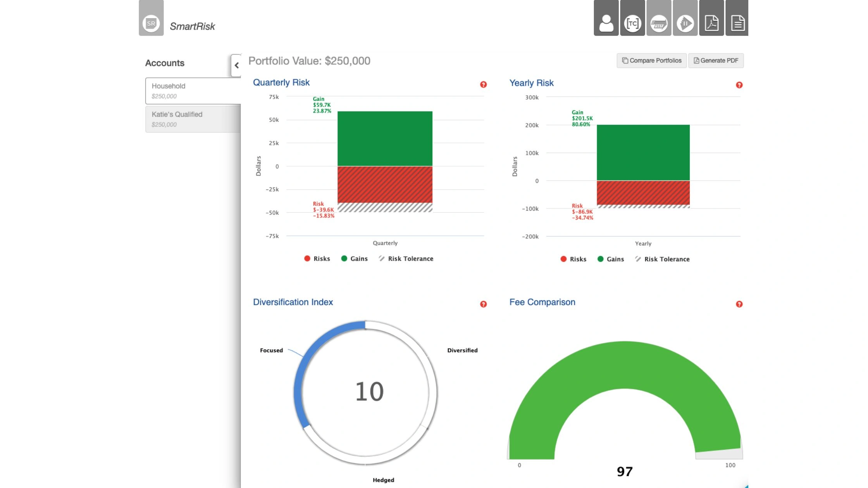Open Yearly Risk help question icon
The image size is (868, 488).
tap(739, 85)
